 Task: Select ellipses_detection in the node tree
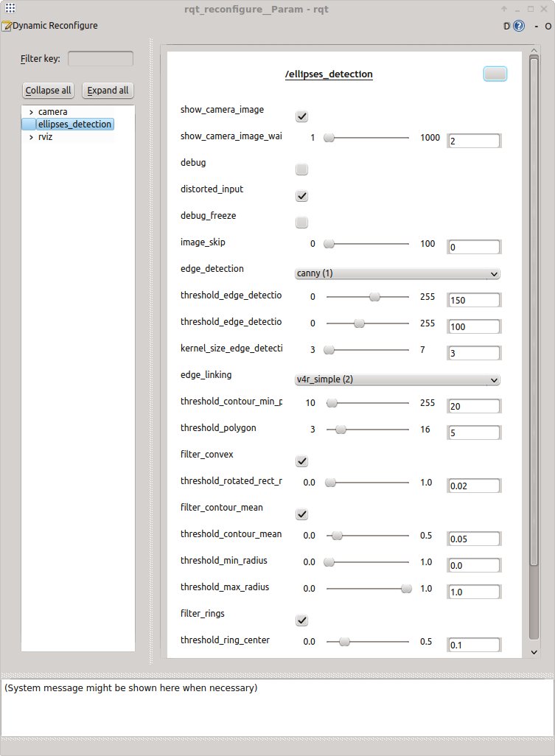(x=74, y=124)
